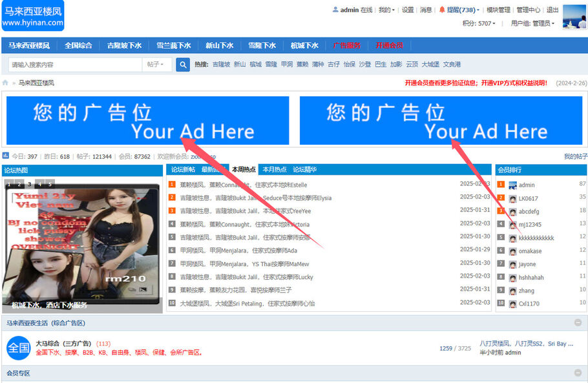Click the statistics chart icon beside 今日
This screenshot has height=383, width=588.
pyautogui.click(x=6, y=156)
